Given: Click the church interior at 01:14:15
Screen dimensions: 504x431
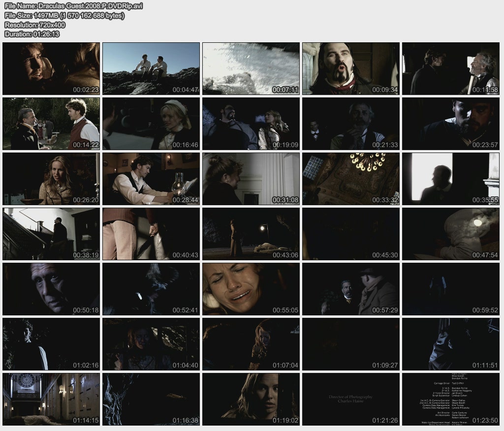Looking at the screenshot, I should click(51, 399).
